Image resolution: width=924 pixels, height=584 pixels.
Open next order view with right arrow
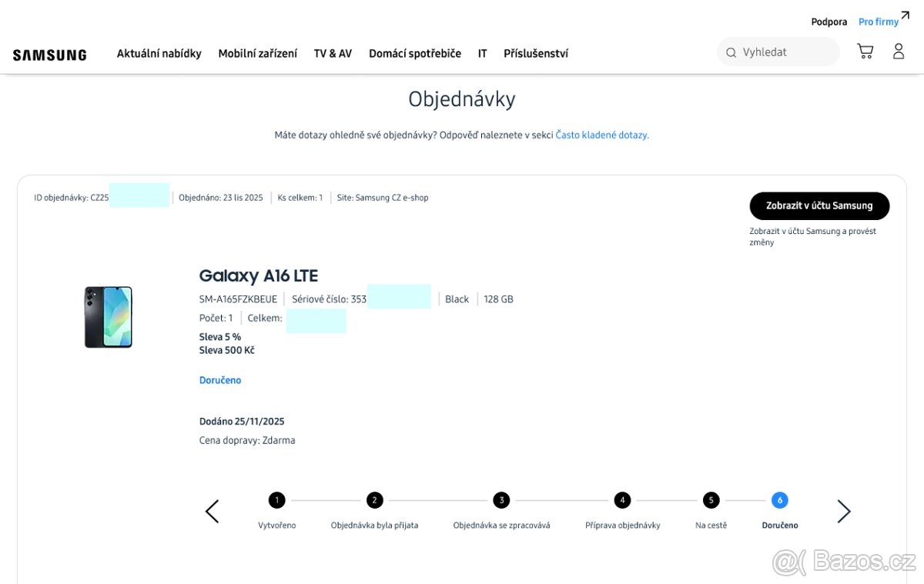844,511
